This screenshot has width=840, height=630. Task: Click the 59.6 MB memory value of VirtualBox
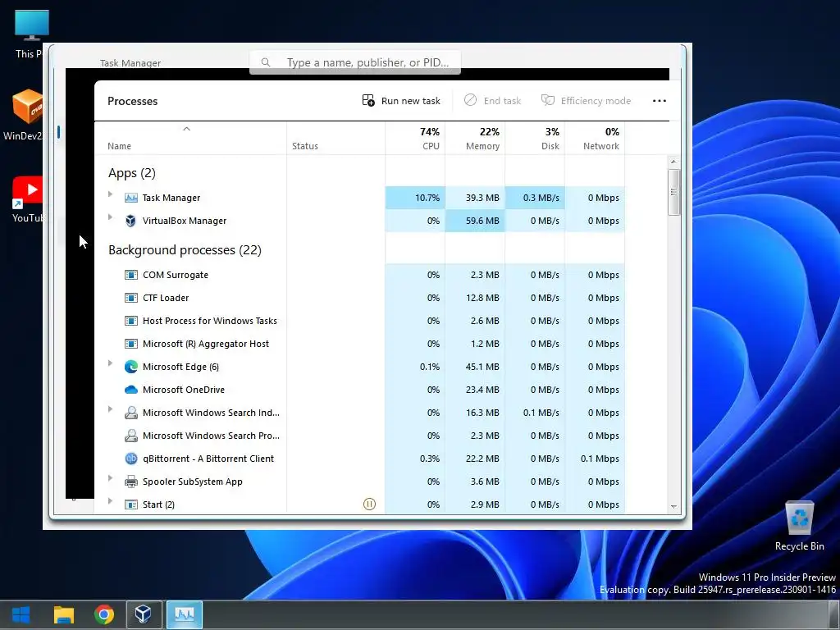click(x=482, y=221)
